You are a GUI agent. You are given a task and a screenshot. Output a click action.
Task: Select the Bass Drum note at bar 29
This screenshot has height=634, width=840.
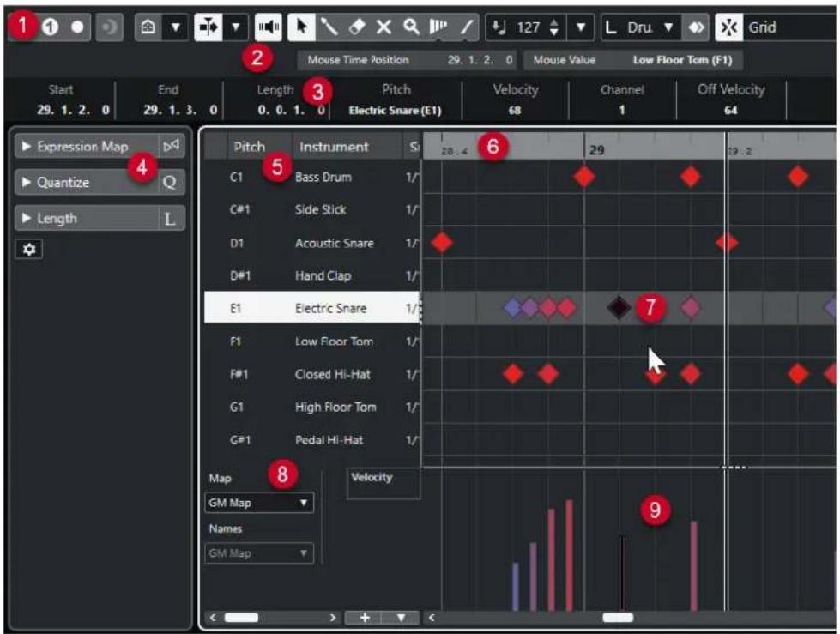pos(584,177)
